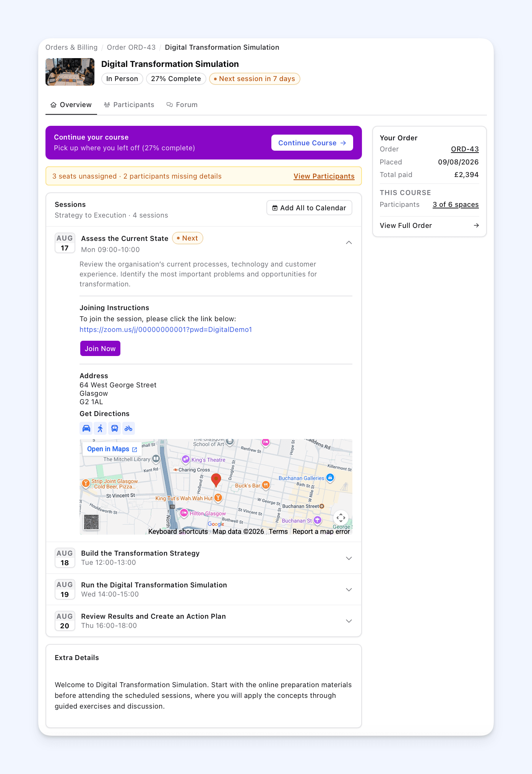Switch map to satellite layer thumbnail
The width and height of the screenshot is (532, 774).
click(x=91, y=522)
